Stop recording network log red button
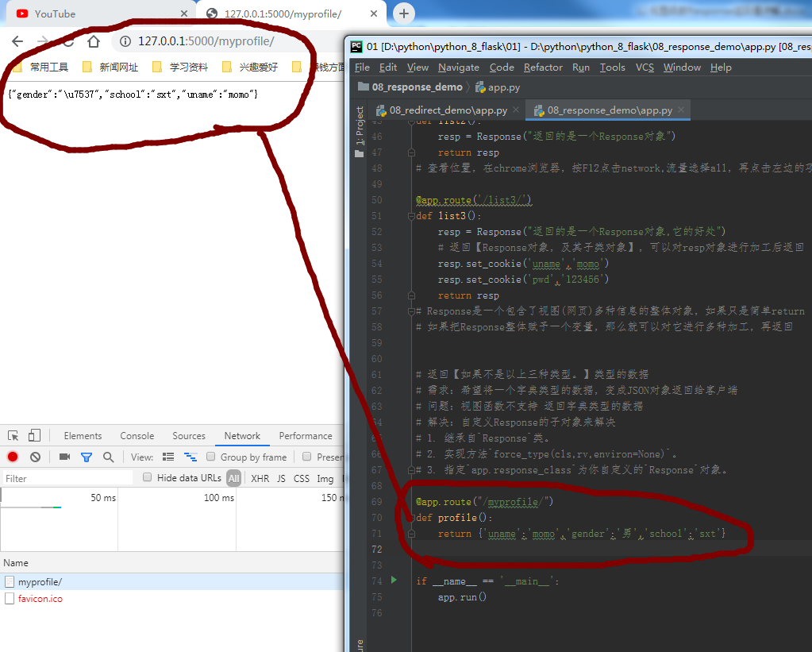Image resolution: width=812 pixels, height=652 pixels. pos(13,457)
